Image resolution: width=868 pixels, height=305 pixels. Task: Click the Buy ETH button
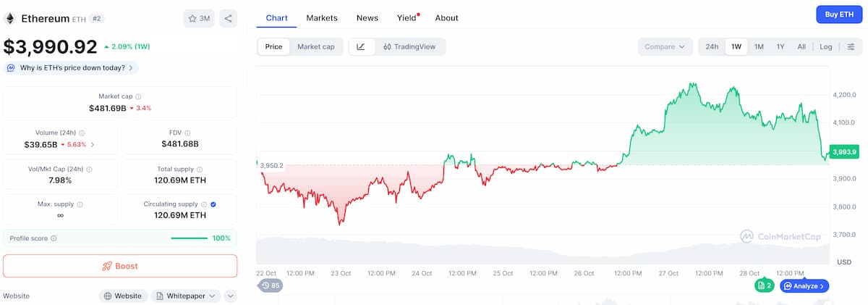pyautogui.click(x=839, y=14)
